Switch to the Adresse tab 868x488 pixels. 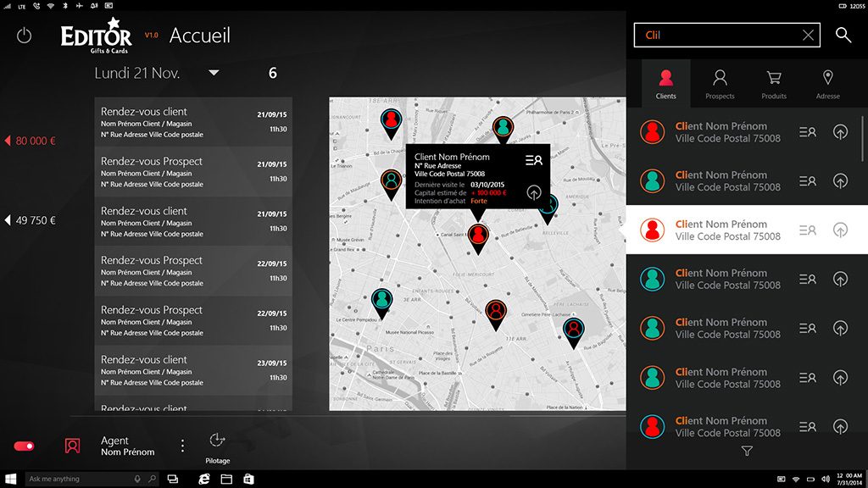pyautogui.click(x=827, y=84)
